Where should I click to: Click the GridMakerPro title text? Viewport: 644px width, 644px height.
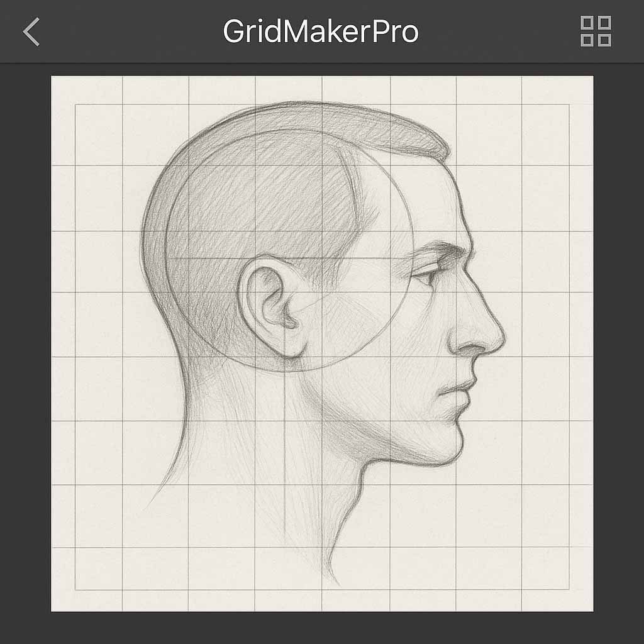coord(321,31)
